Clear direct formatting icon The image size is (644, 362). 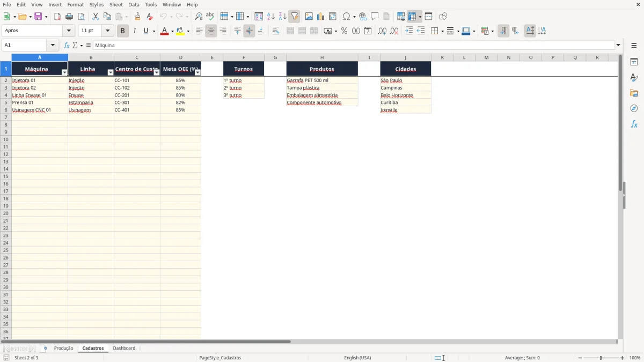point(150,17)
